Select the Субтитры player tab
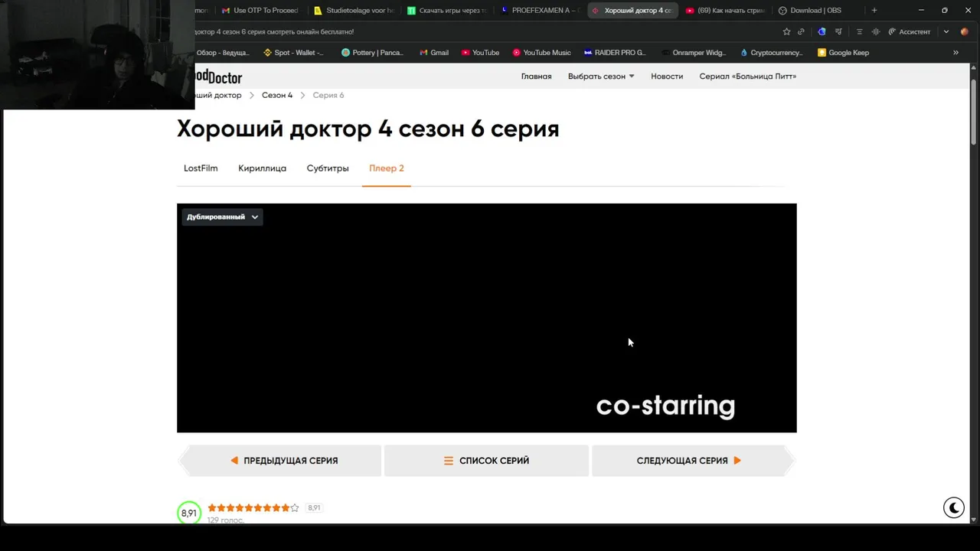 (328, 168)
